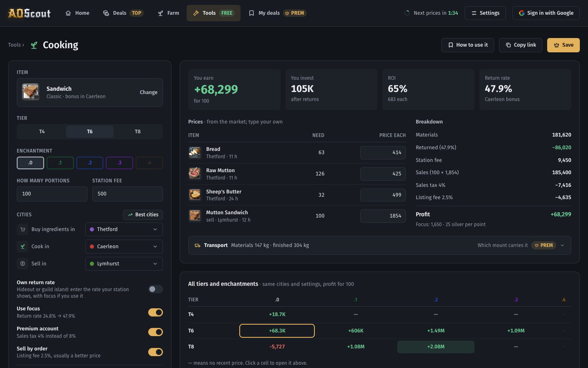This screenshot has width=588, height=368.
Task: Select enchantment .3
Action: point(119,163)
